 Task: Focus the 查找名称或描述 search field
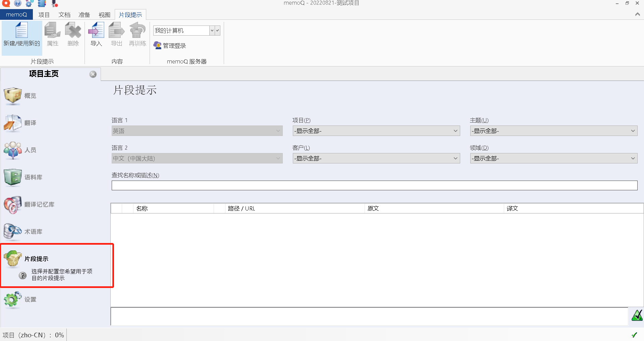(x=374, y=186)
